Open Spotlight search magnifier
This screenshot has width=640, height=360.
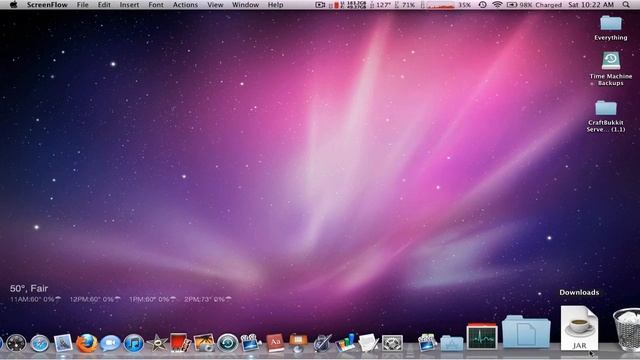626,5
